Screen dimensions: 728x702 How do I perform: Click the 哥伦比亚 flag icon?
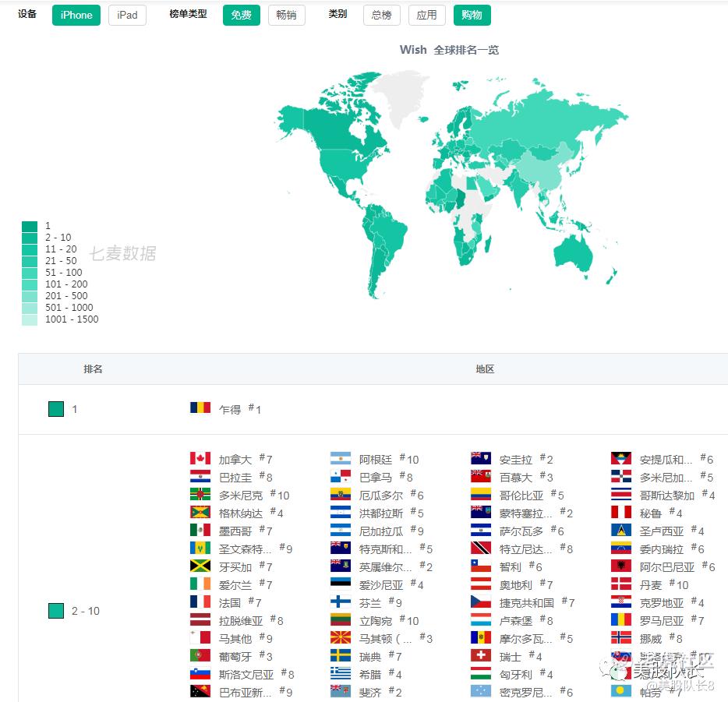(x=481, y=494)
